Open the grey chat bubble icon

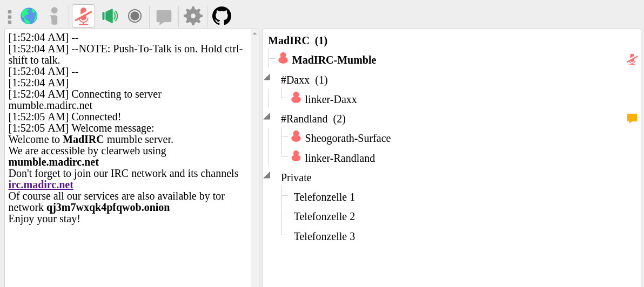click(164, 17)
